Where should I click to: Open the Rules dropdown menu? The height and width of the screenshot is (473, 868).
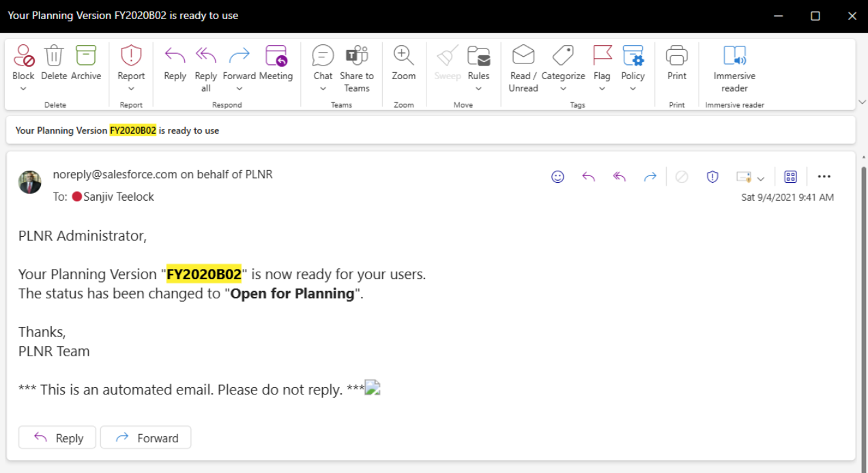478,89
